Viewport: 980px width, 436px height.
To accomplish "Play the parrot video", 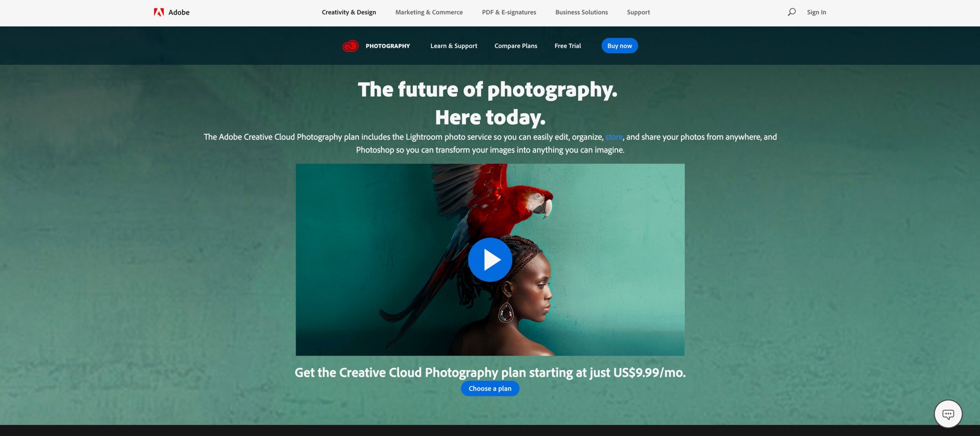I will 490,260.
